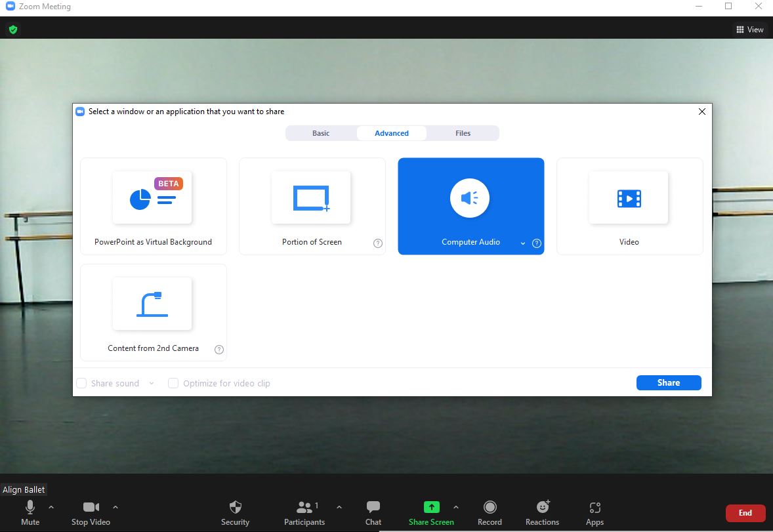
Task: Select the Video file share option
Action: (x=629, y=206)
